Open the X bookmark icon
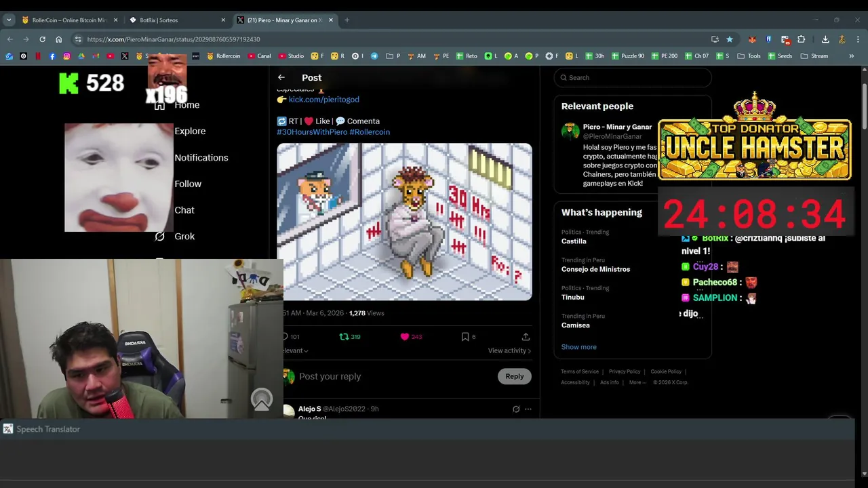The width and height of the screenshot is (868, 488). (x=125, y=56)
